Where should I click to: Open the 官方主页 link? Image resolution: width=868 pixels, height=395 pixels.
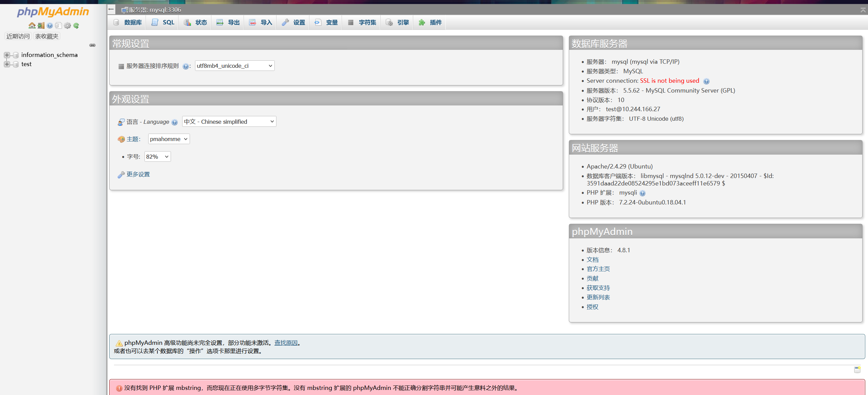coord(598,269)
